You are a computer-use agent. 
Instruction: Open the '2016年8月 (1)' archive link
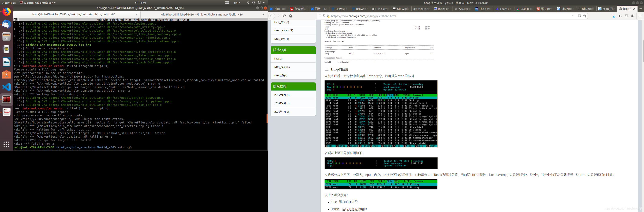click(x=282, y=95)
